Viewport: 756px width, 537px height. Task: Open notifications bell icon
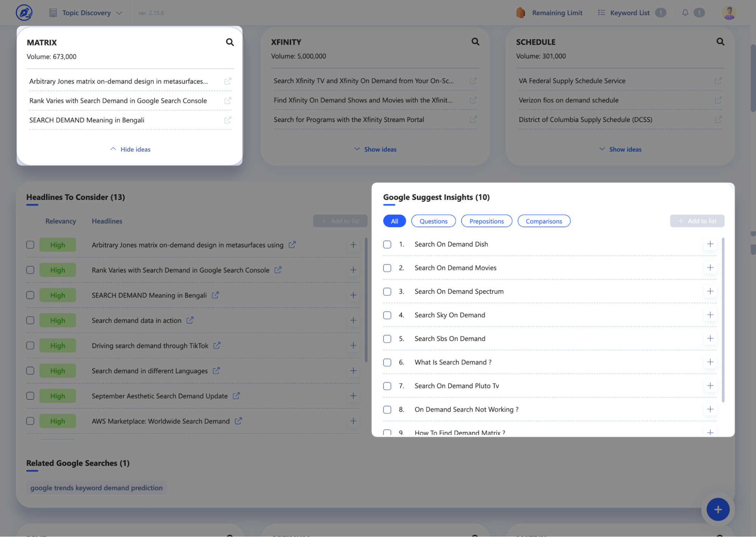click(x=685, y=12)
